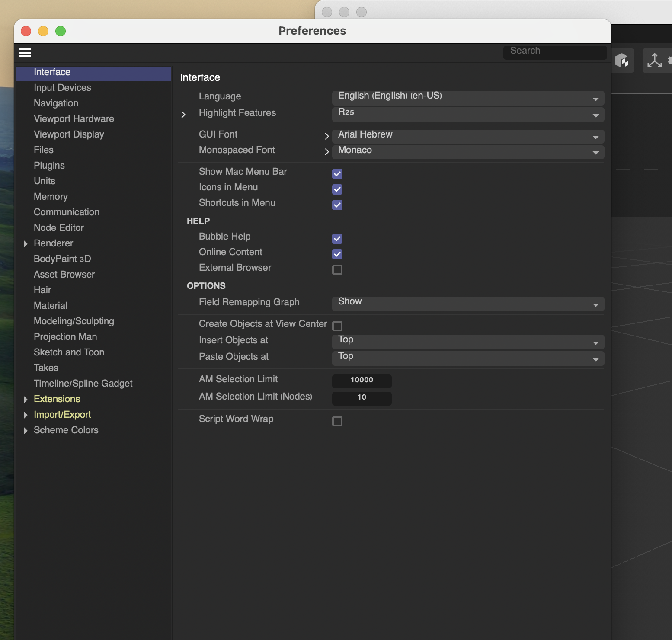Go to the Units preferences page
Image resolution: width=672 pixels, height=640 pixels.
45,181
